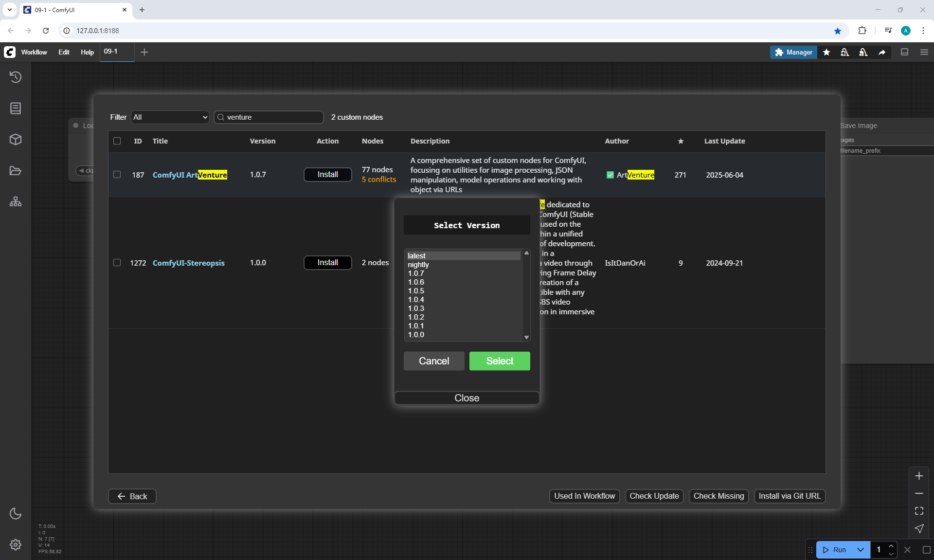Image resolution: width=934 pixels, height=560 pixels.
Task: Open the Workflow menu
Action: click(x=34, y=52)
